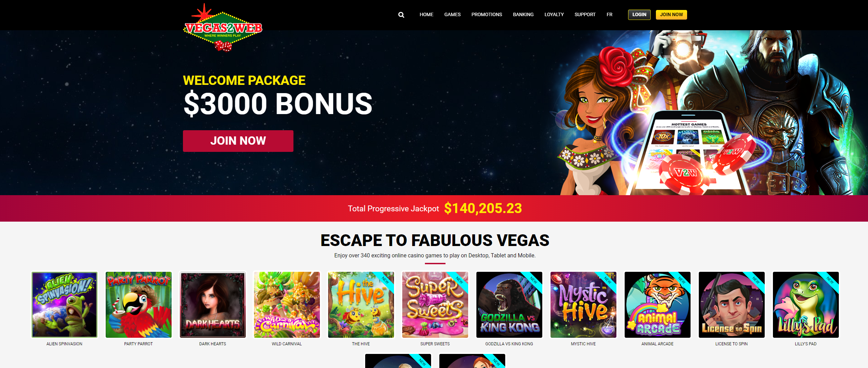The height and width of the screenshot is (368, 868).
Task: Click the Login button
Action: coord(639,15)
